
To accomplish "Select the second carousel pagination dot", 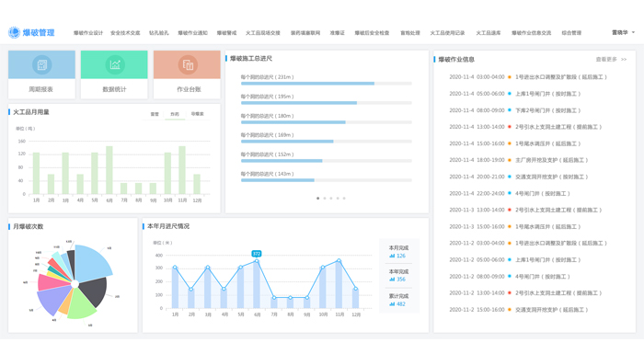I will click(x=325, y=199).
